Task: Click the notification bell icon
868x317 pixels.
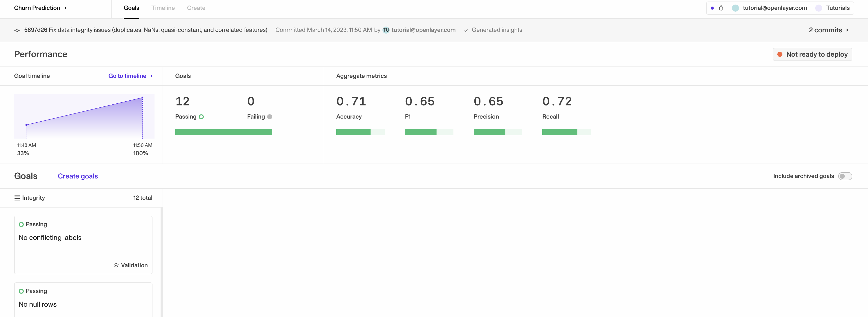Action: (x=721, y=8)
